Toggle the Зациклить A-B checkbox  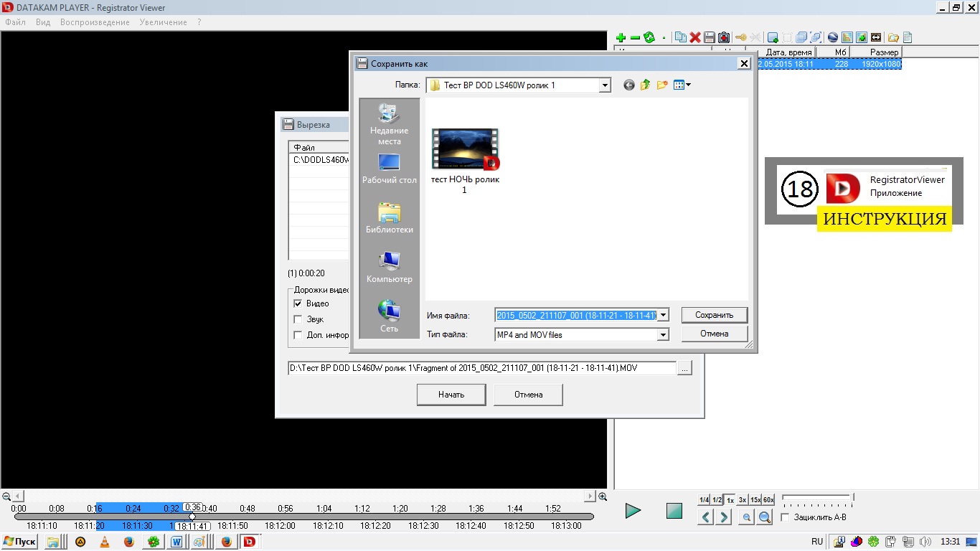(x=785, y=517)
